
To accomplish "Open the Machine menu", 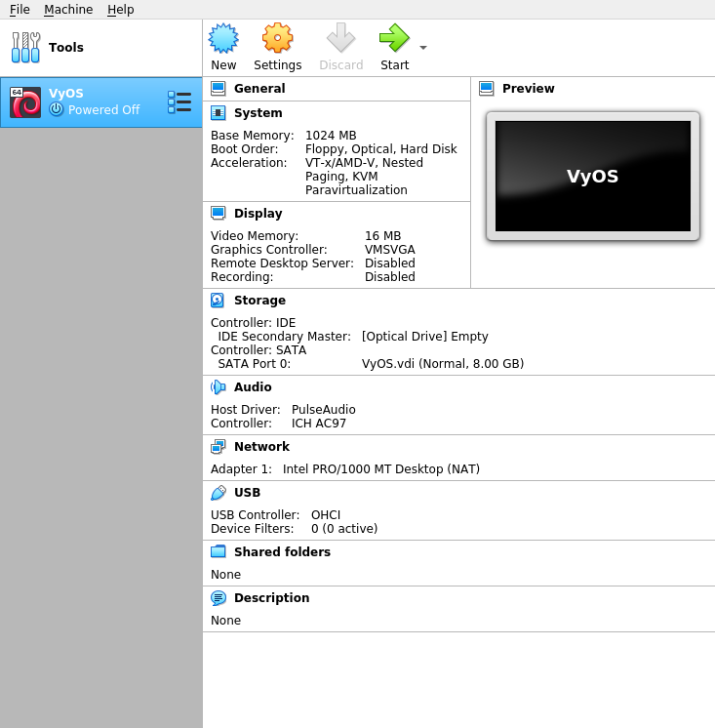I will point(68,10).
